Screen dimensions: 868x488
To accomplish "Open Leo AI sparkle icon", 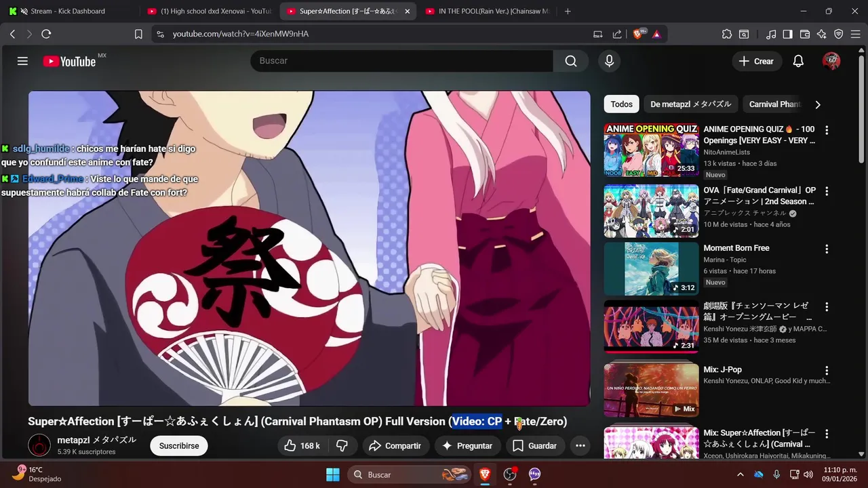I will tap(822, 34).
